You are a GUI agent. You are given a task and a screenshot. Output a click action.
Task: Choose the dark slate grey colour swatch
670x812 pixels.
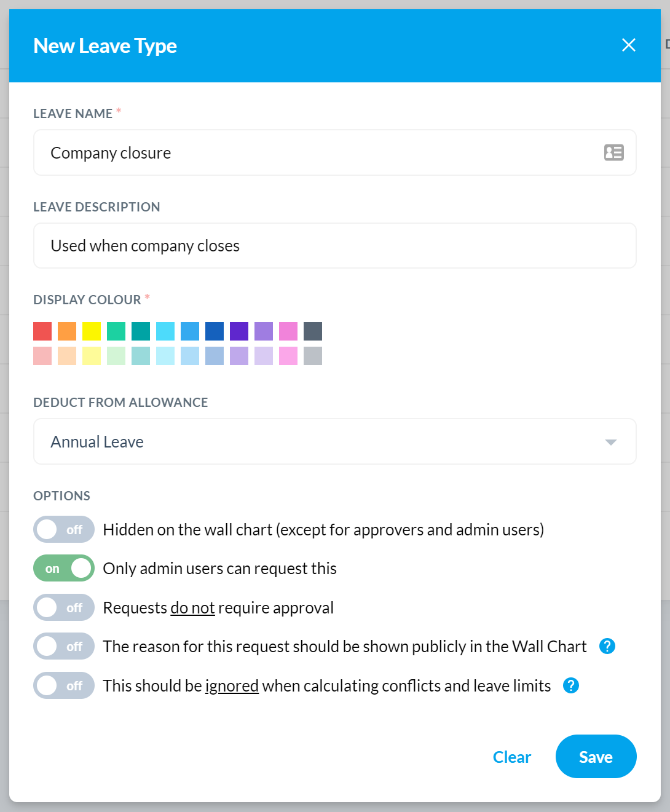point(313,331)
